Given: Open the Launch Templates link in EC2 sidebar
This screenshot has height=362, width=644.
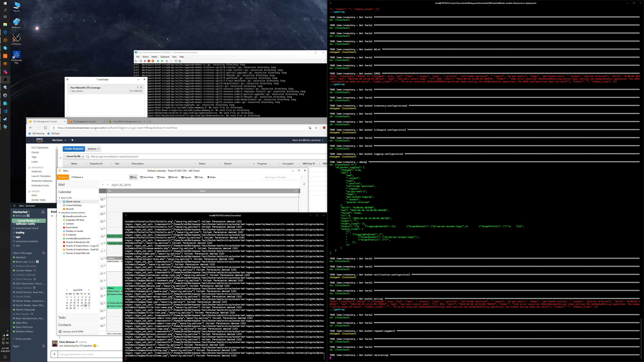Looking at the screenshot, I should (x=41, y=176).
